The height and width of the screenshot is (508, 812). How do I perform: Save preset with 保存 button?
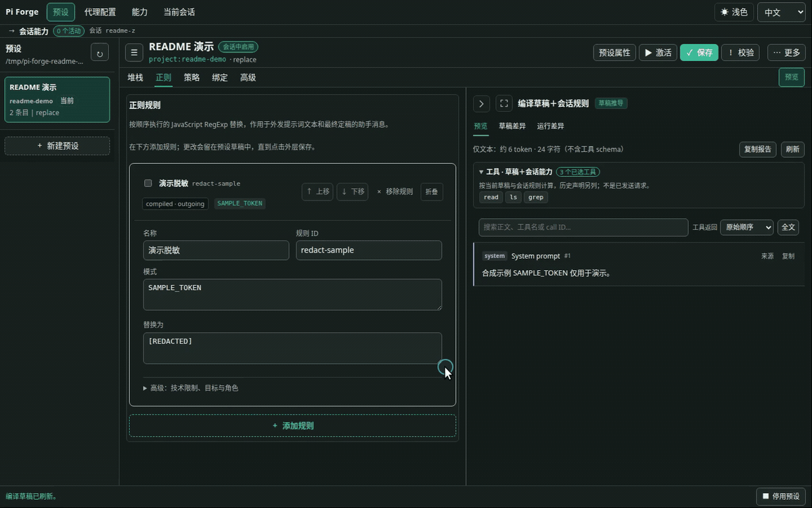699,53
